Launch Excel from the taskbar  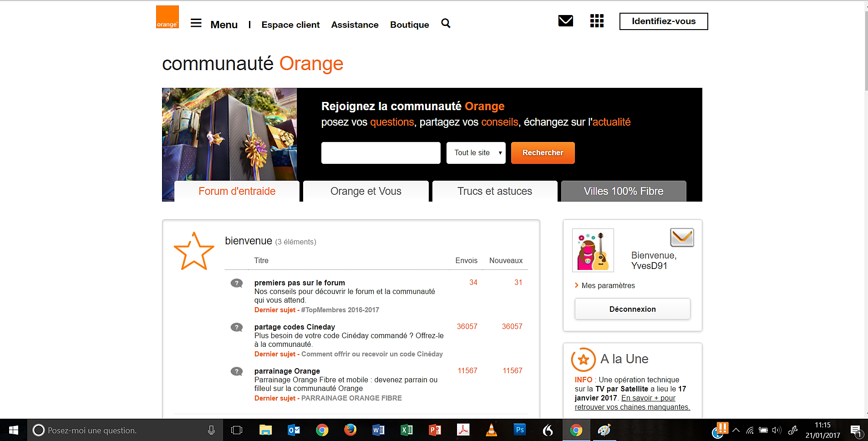[x=406, y=430]
